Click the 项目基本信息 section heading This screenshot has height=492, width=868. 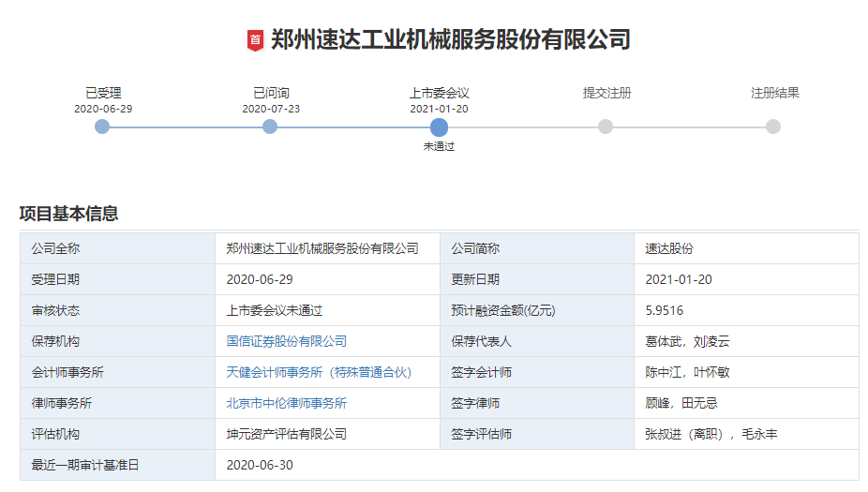[68, 214]
